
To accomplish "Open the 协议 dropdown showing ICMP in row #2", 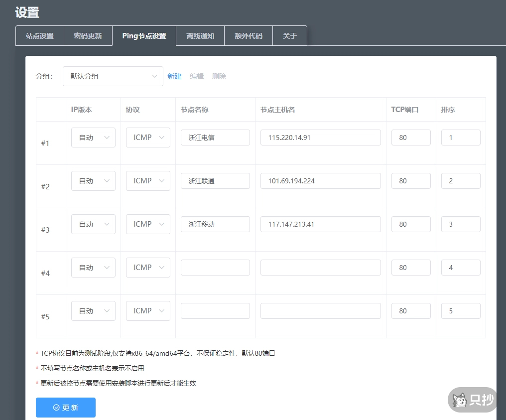I will pyautogui.click(x=147, y=181).
